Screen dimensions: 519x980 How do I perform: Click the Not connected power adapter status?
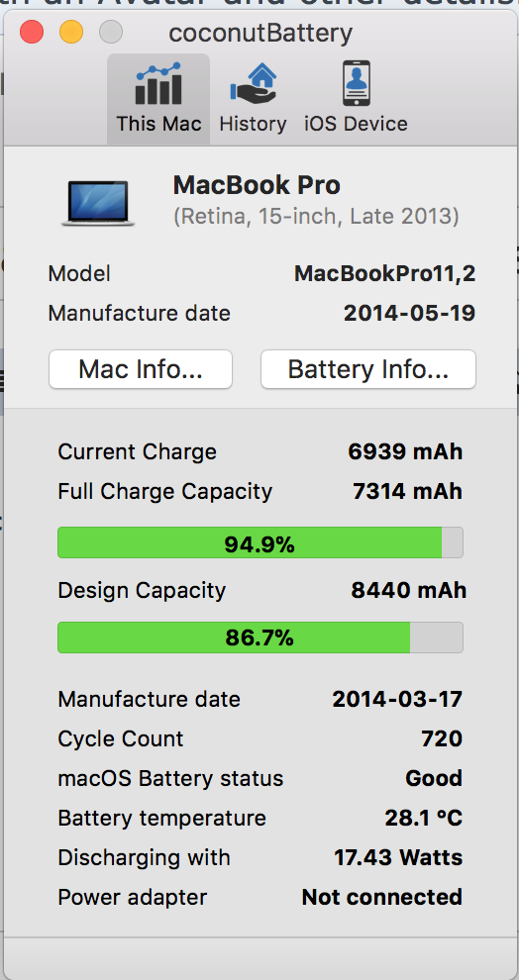click(x=382, y=898)
